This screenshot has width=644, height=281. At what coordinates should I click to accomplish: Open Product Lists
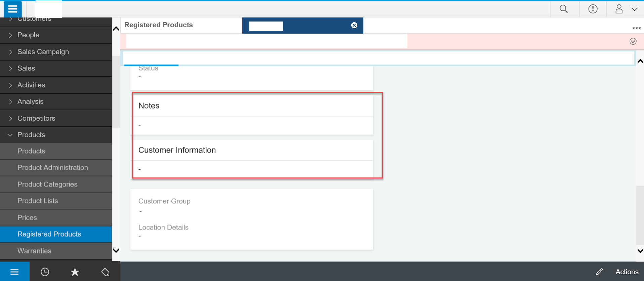click(x=56, y=201)
